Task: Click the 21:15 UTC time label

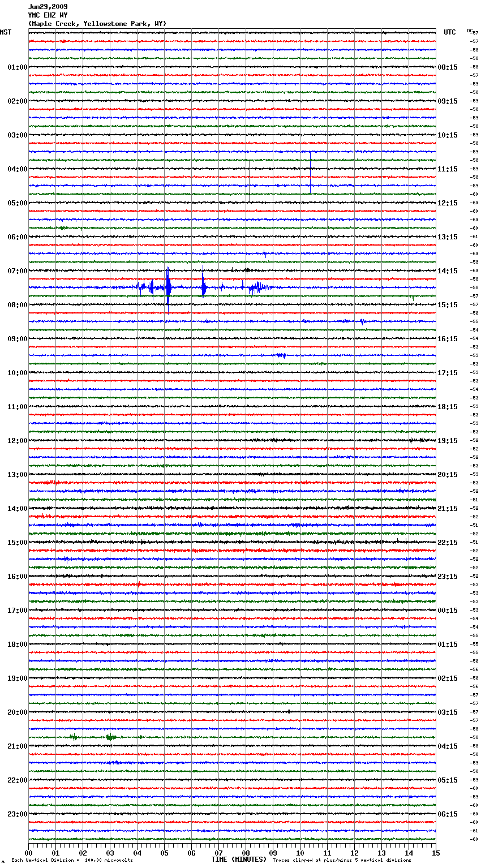Action: click(x=448, y=509)
